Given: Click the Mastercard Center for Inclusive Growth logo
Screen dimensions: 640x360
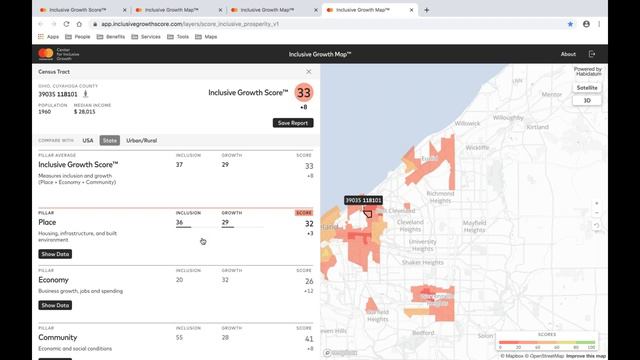Looking at the screenshot, I should click(x=59, y=54).
